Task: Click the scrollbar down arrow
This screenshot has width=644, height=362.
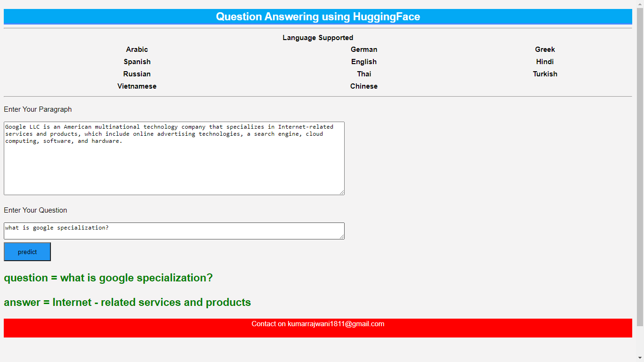Action: tap(640, 358)
